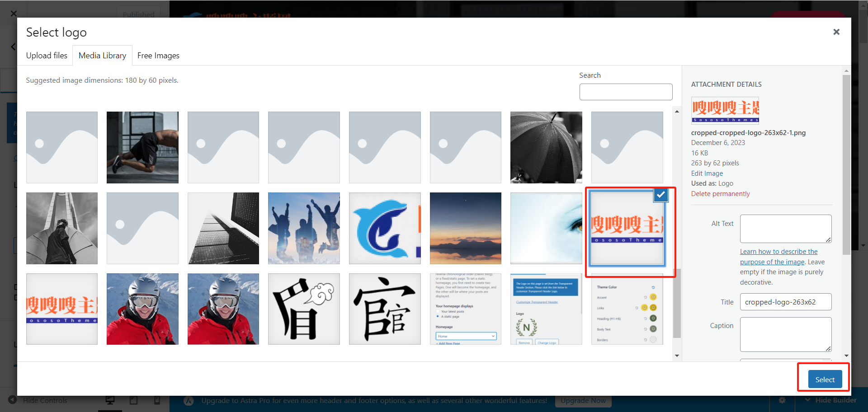Click the Select logo dialog title
868x412 pixels.
coord(57,33)
